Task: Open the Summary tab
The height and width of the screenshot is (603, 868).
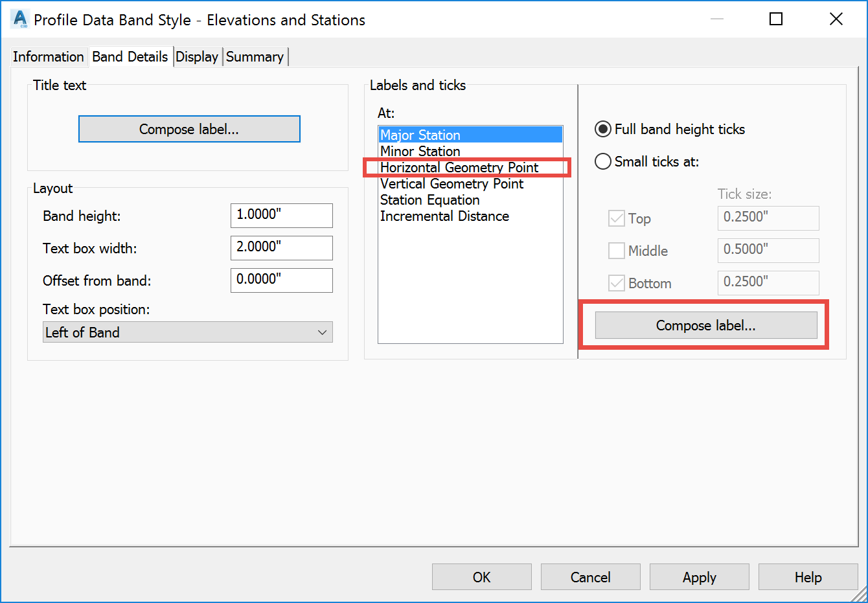Action: pyautogui.click(x=255, y=56)
